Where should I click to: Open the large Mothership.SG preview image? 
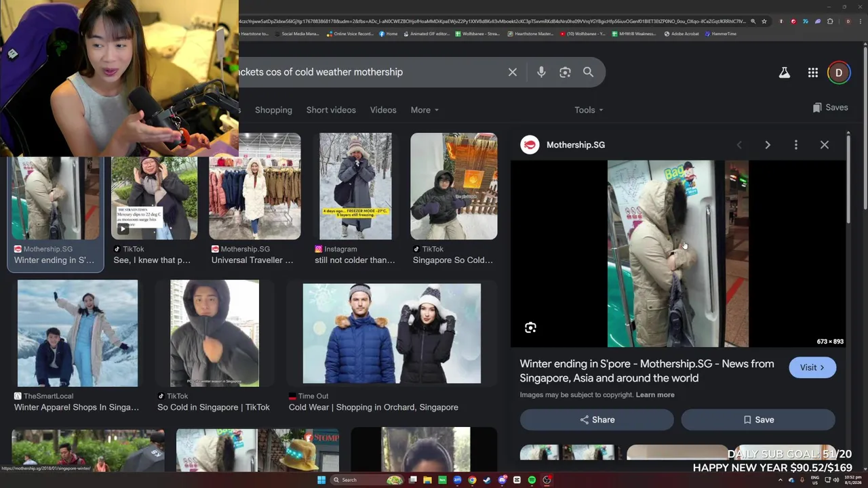tap(678, 253)
